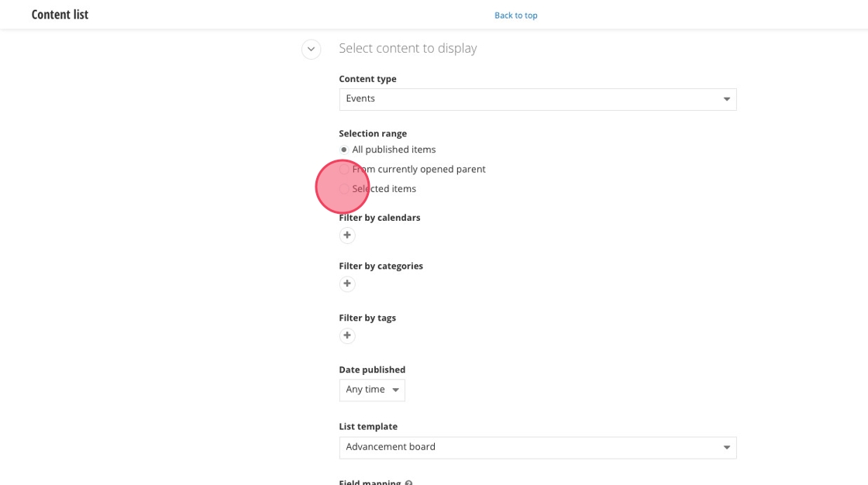Open the Date published Any time dropdown
Screen dimensions: 868x485
372,390
